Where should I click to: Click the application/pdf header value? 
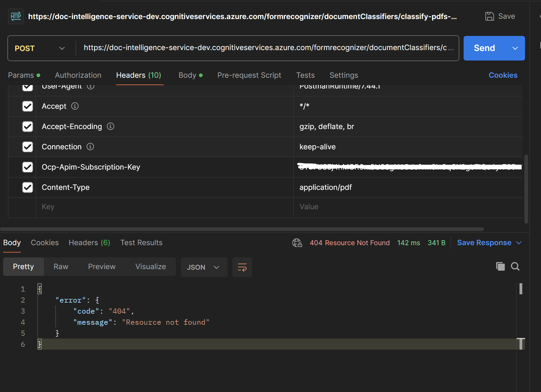[325, 187]
